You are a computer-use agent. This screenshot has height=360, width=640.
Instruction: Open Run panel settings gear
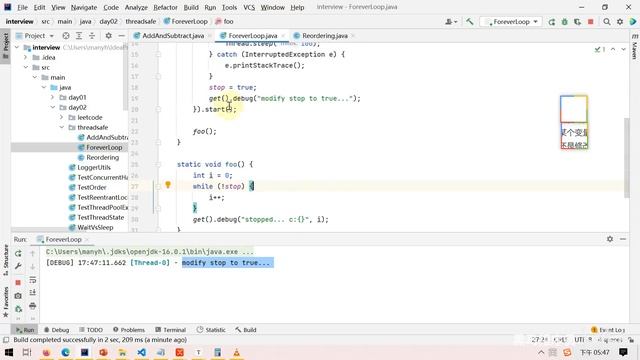610,239
